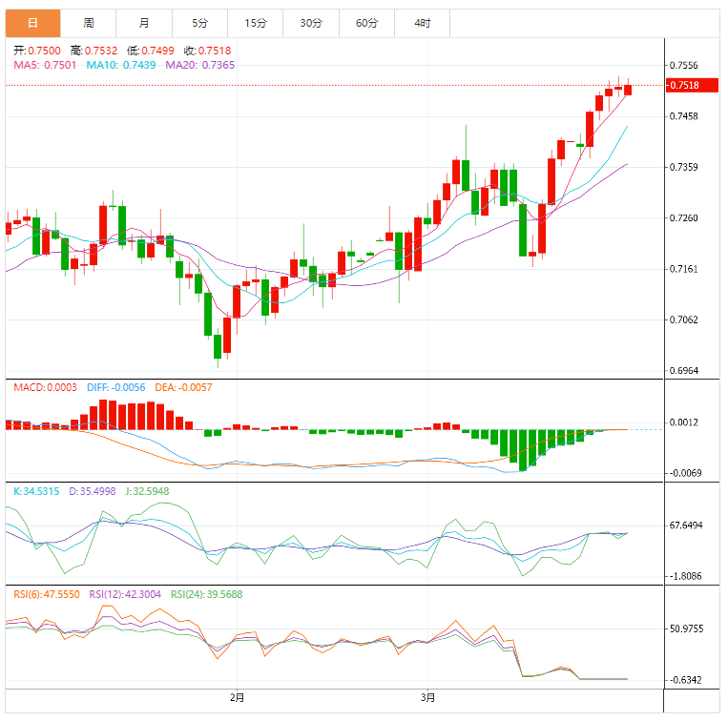Click the 0.7260 price axis label

(x=683, y=218)
